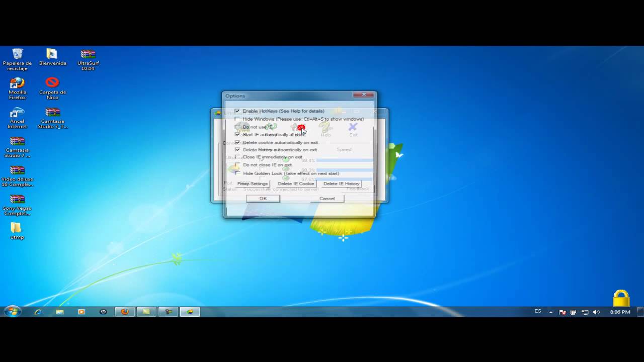Viewport: 644px width, 362px height.
Task: Click the HP icon in taskbar
Action: (x=103, y=312)
